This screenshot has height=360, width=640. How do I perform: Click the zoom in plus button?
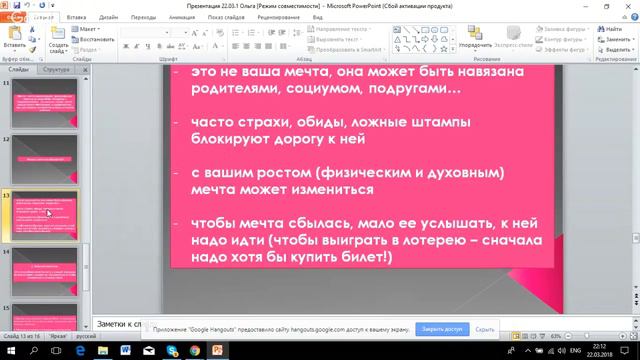[622, 336]
